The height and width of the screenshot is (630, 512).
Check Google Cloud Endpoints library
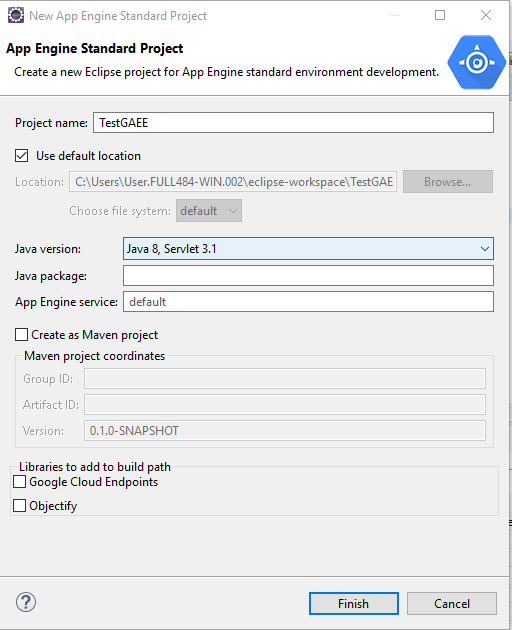(x=19, y=481)
